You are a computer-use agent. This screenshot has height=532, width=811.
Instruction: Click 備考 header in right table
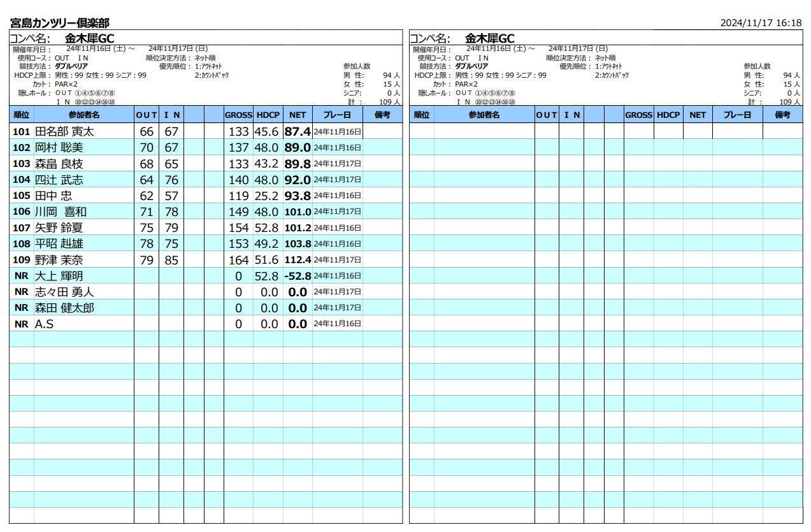782,115
